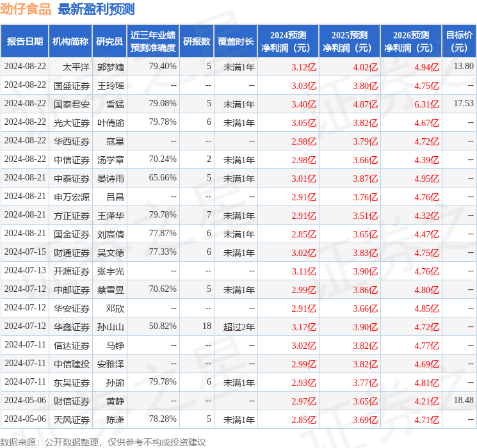Click researcher name 安雅泽
477x448 pixels.
tap(111, 364)
